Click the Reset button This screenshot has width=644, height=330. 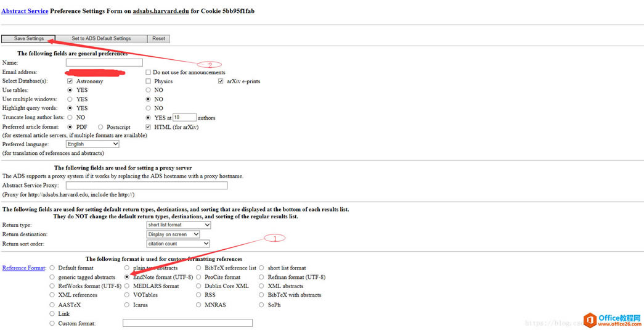tap(158, 39)
